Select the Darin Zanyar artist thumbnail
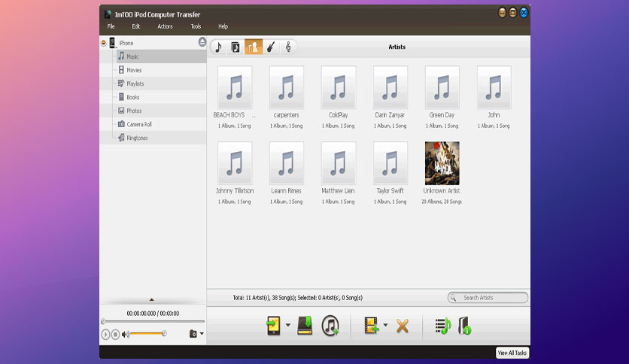 pos(390,87)
